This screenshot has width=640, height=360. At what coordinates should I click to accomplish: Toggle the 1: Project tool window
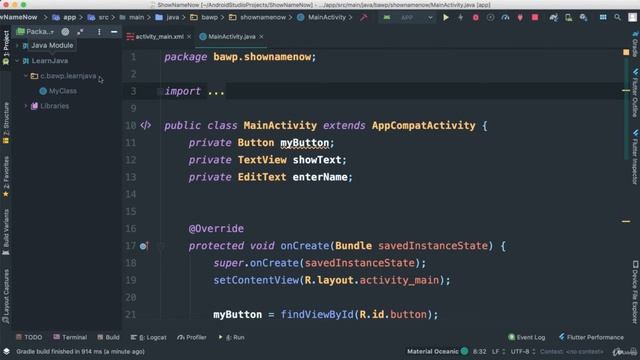(x=6, y=48)
